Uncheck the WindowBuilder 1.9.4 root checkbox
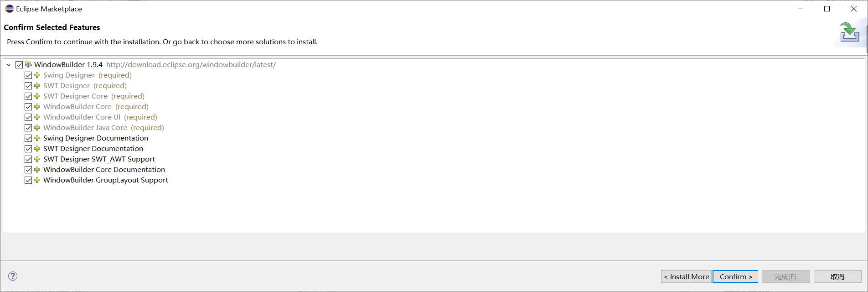Image resolution: width=868 pixels, height=292 pixels. pyautogui.click(x=19, y=64)
